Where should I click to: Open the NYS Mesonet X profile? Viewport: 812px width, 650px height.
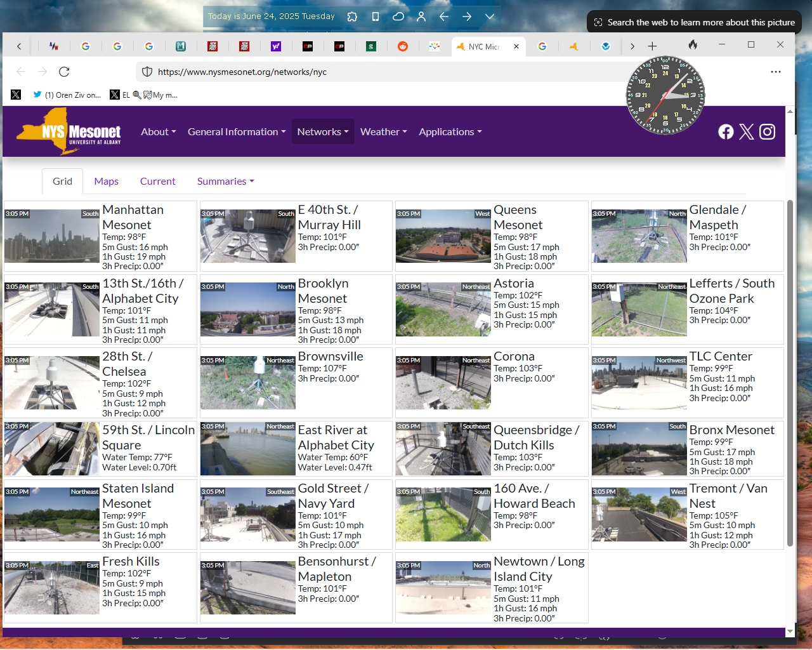[747, 131]
